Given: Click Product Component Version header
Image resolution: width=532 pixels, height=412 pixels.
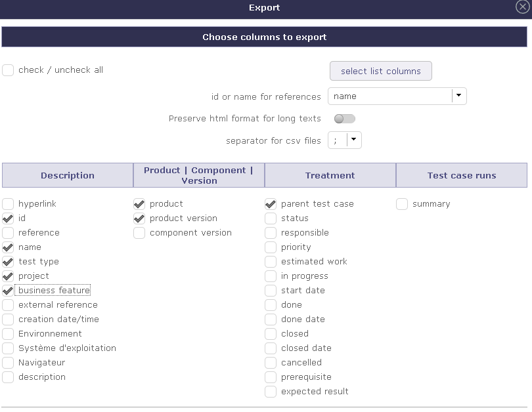Looking at the screenshot, I should point(198,175).
